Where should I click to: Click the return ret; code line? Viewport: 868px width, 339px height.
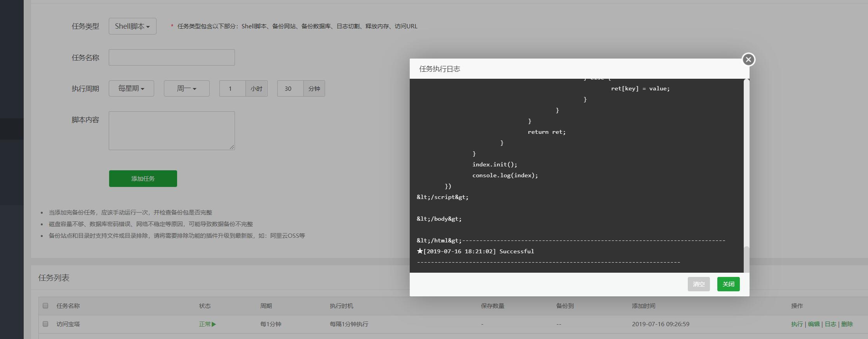click(x=547, y=132)
